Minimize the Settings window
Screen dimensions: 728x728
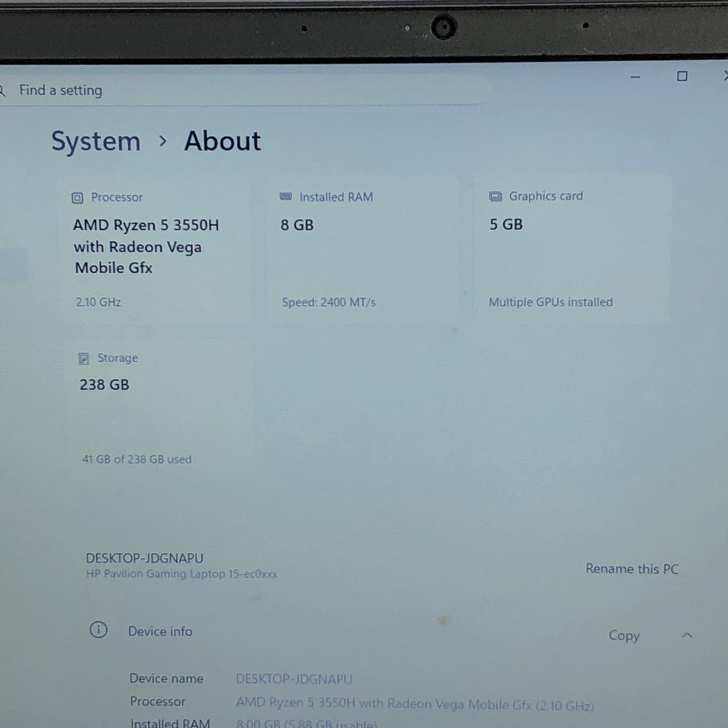tap(635, 77)
